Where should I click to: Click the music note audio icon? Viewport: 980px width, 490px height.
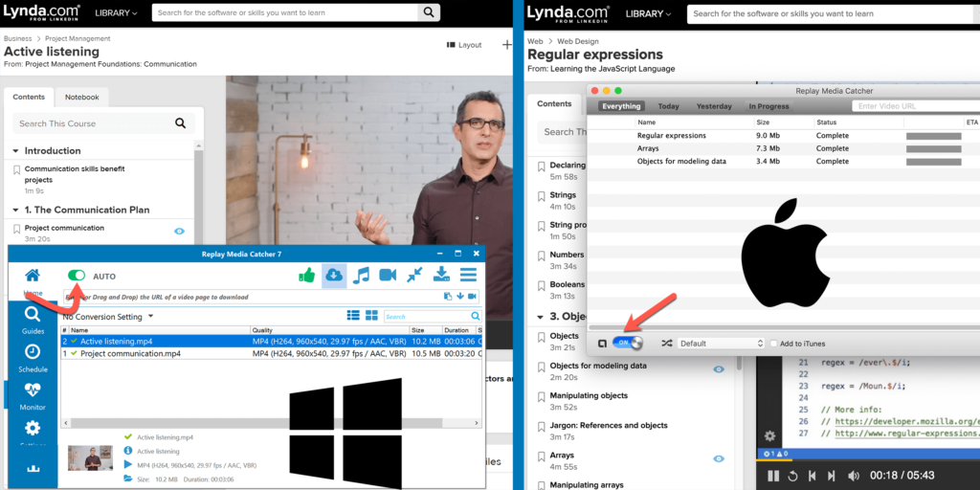click(x=361, y=275)
